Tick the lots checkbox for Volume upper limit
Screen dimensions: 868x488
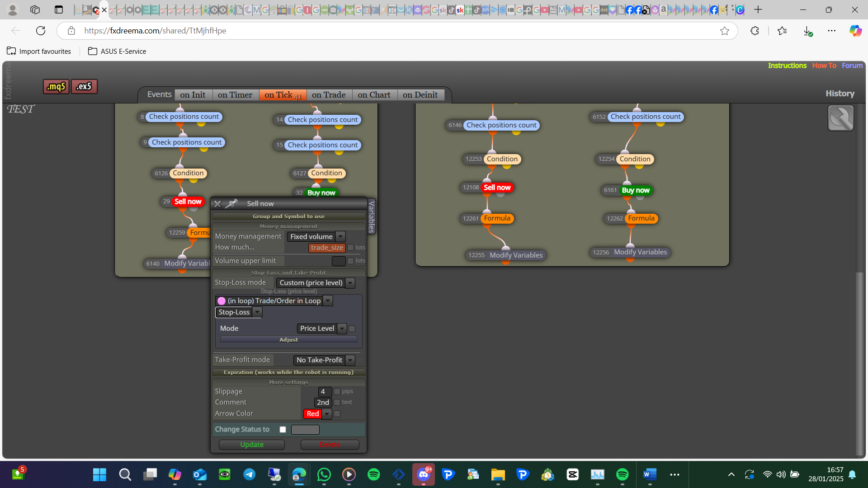[x=350, y=261]
